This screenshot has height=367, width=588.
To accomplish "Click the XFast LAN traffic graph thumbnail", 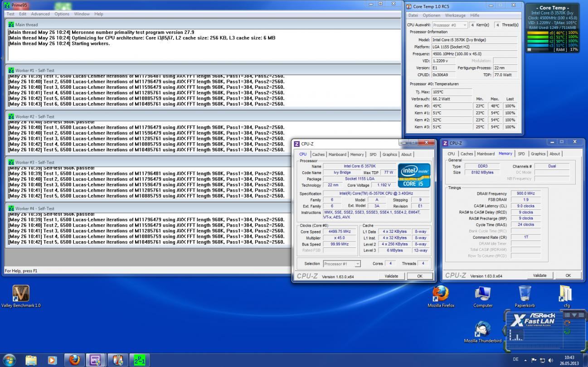I will (517, 334).
